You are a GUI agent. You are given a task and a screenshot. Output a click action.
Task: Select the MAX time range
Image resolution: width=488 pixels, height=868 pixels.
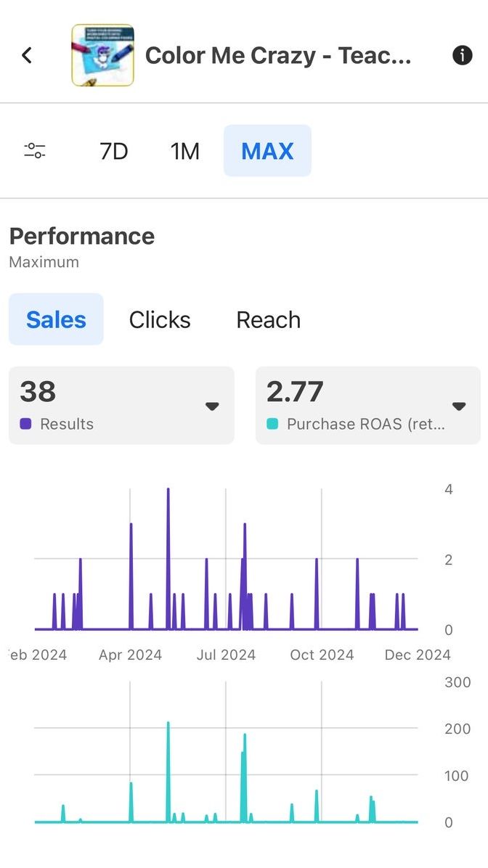[x=267, y=151]
